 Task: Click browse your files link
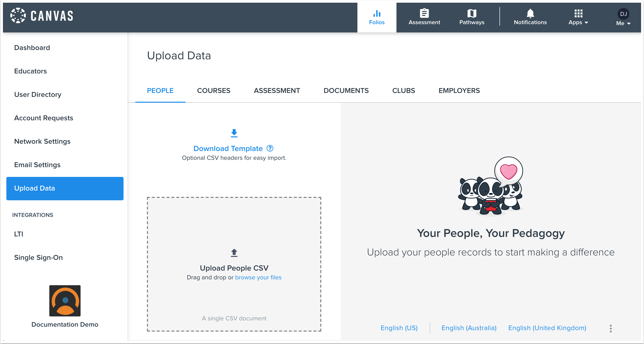click(258, 277)
